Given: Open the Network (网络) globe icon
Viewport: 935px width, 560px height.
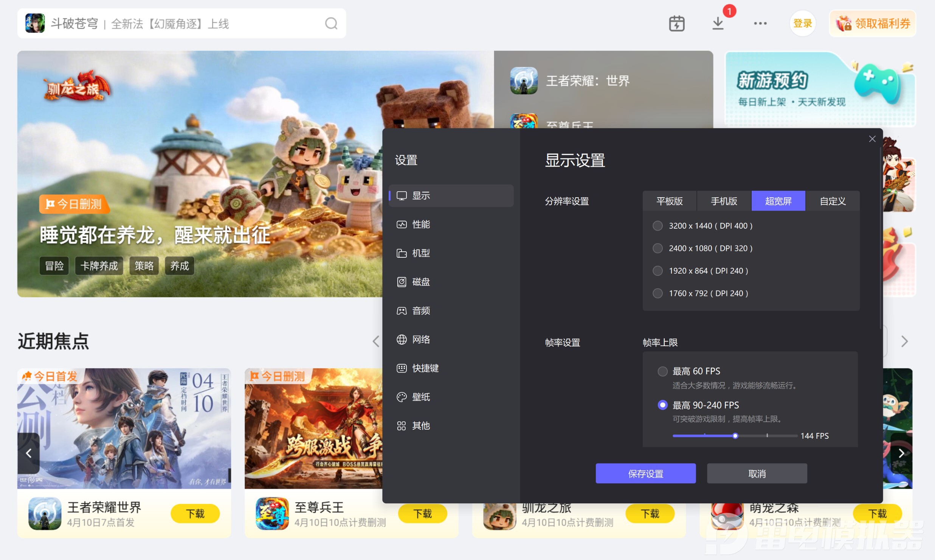Looking at the screenshot, I should [x=401, y=339].
